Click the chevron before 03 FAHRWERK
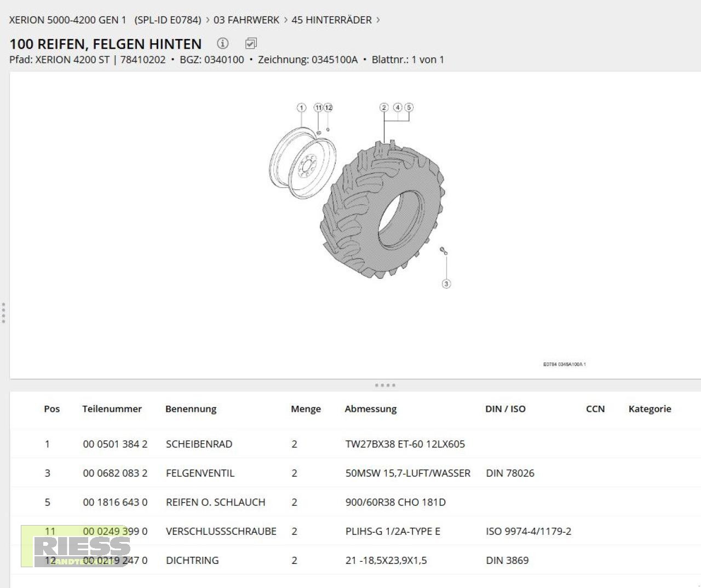This screenshot has height=588, width=701. [x=208, y=20]
